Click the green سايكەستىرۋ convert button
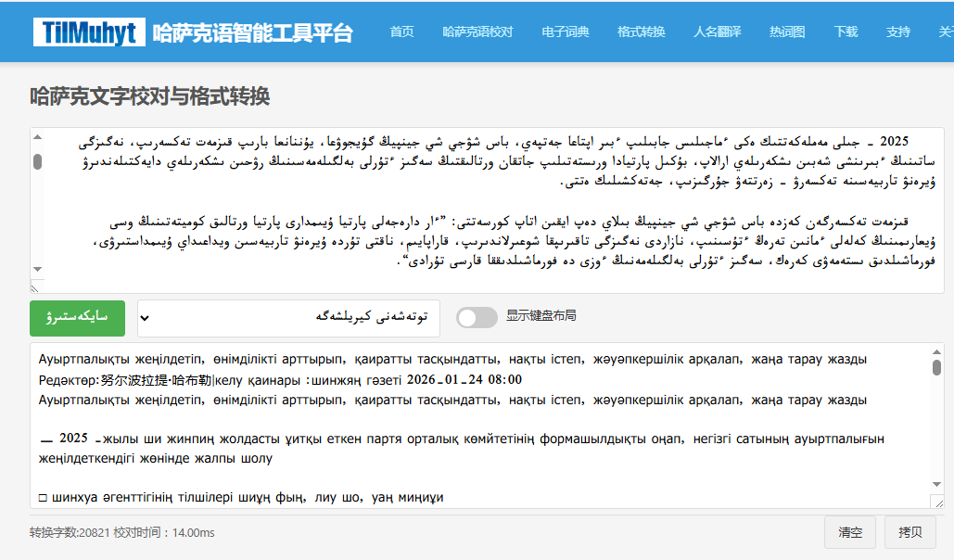Image resolution: width=954 pixels, height=560 pixels. pyautogui.click(x=77, y=317)
